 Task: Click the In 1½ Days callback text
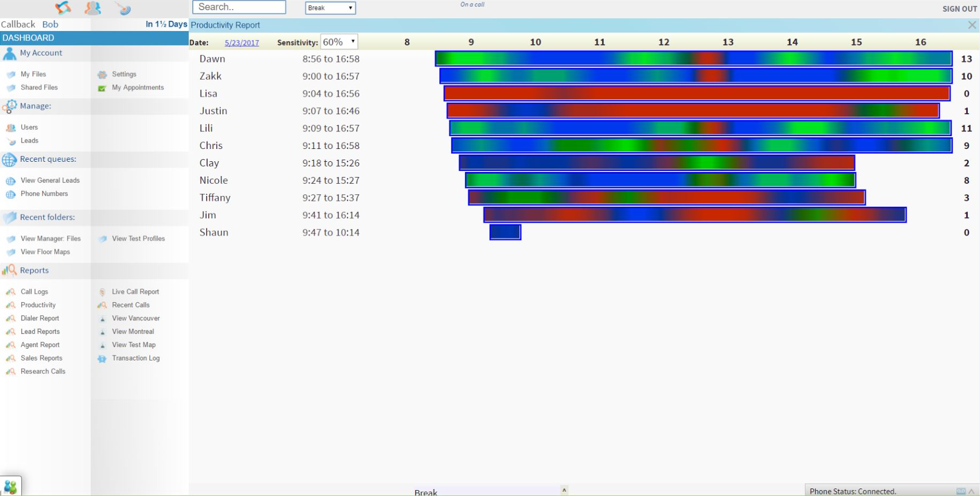point(166,24)
